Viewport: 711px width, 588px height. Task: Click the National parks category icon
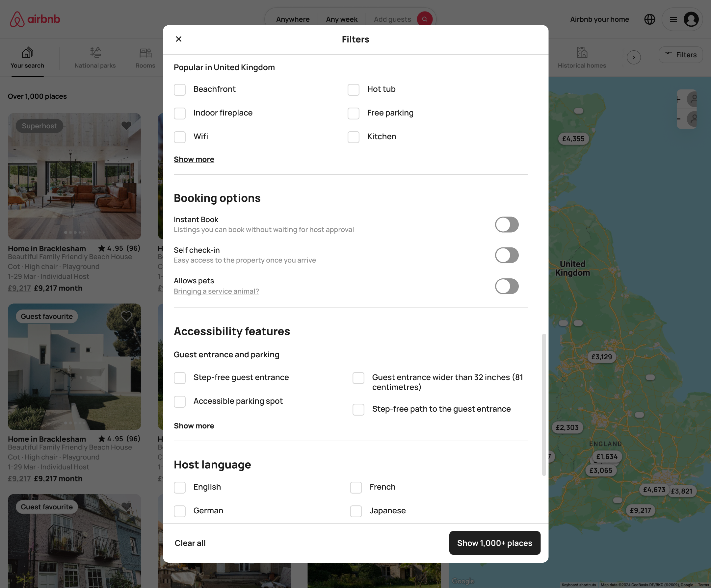(x=95, y=53)
